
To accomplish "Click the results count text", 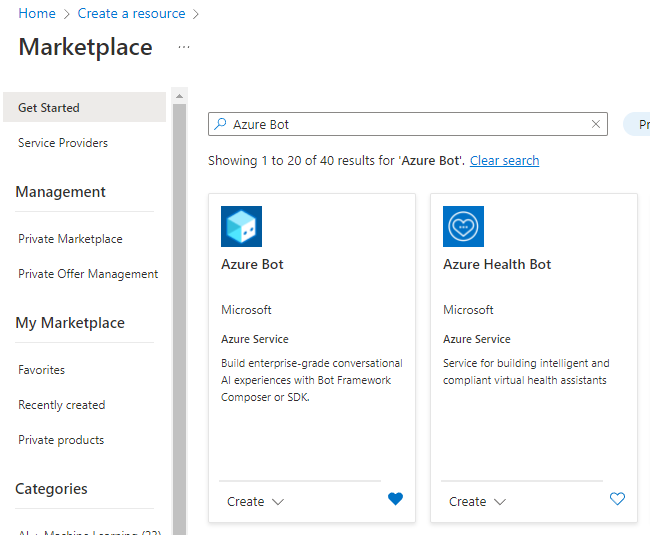I will (x=337, y=160).
